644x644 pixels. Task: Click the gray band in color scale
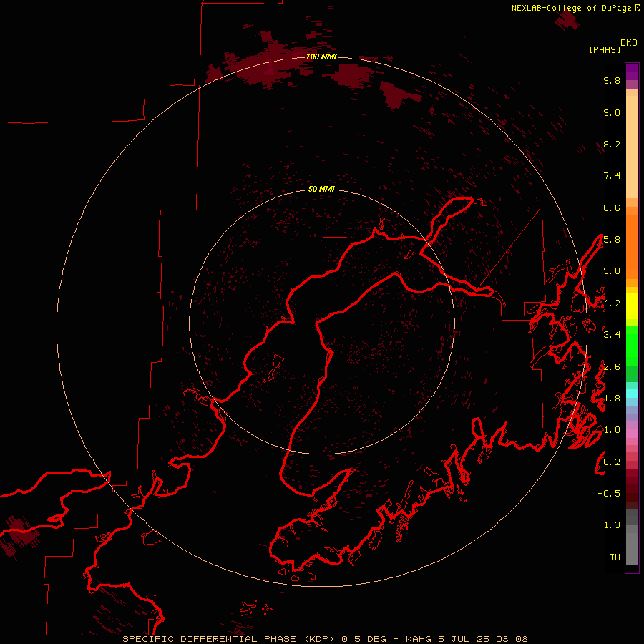(632, 538)
